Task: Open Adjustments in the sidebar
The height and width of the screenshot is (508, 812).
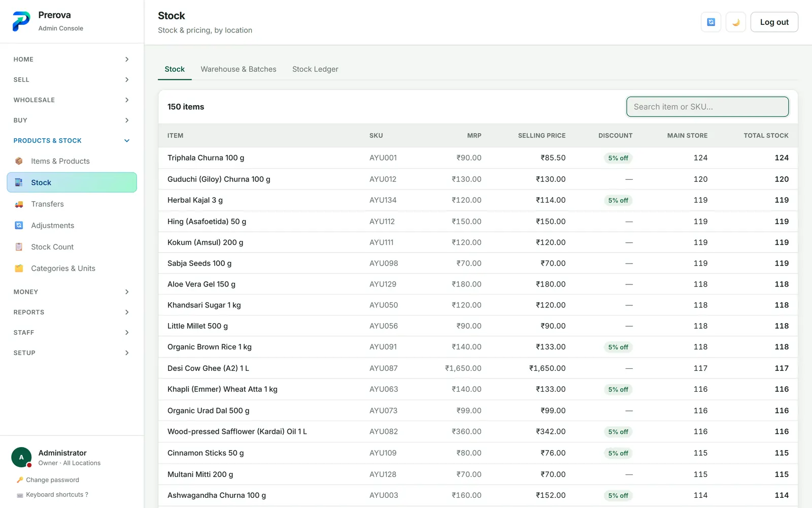Action: (x=72, y=226)
